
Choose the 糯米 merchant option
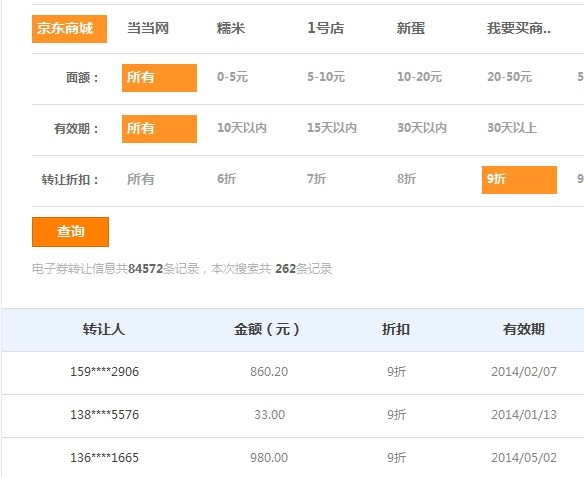231,28
